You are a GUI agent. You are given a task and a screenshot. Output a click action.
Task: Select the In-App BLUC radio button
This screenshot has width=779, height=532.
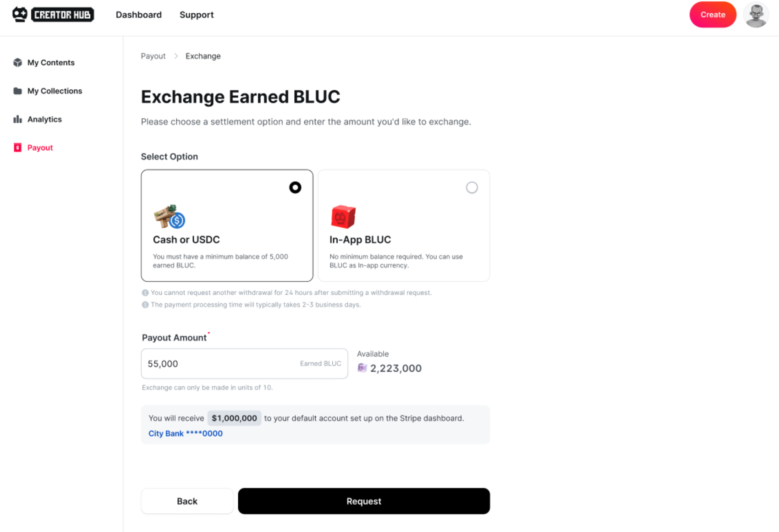(472, 187)
